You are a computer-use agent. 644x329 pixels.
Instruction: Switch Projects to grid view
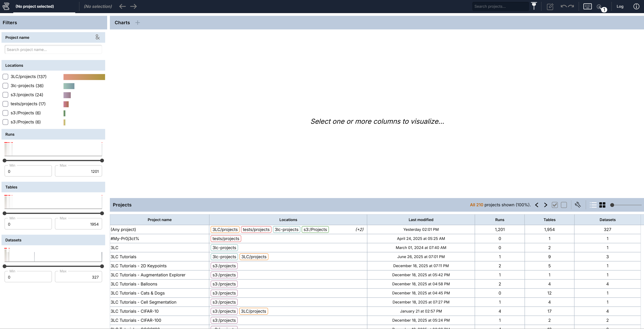pos(603,205)
